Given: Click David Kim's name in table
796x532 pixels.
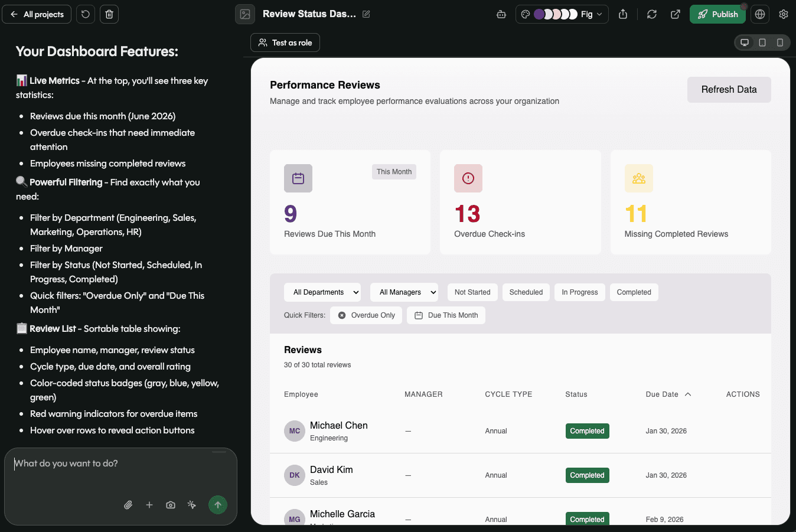Looking at the screenshot, I should pos(331,469).
